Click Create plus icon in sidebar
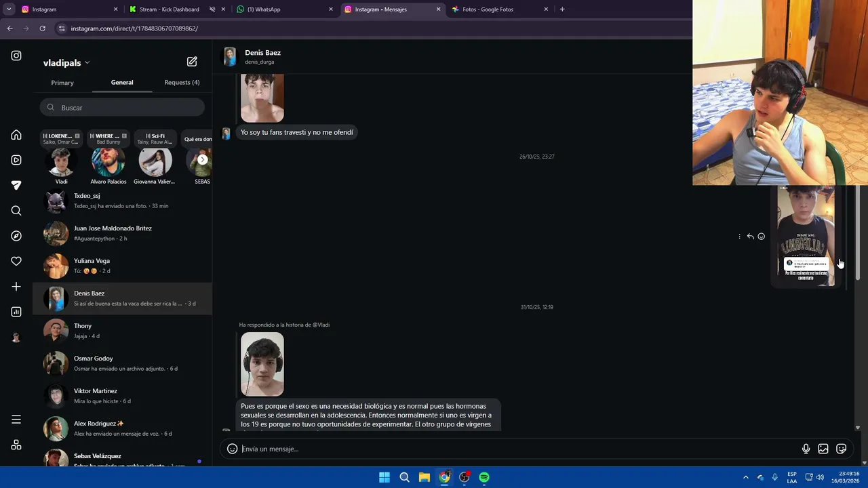 click(x=16, y=287)
